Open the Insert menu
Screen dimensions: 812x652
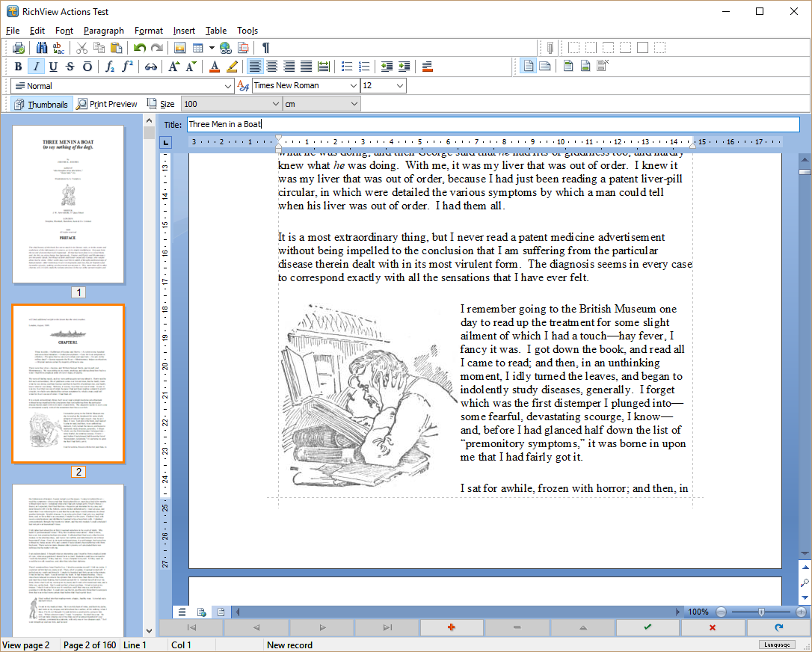coord(184,31)
